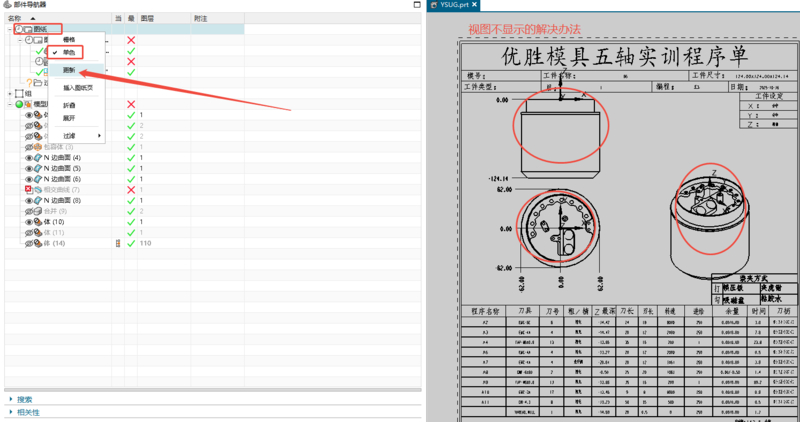This screenshot has width=800, height=422.
Task: Hide N 边曲面 (5) using the eye icon
Action: 29,168
